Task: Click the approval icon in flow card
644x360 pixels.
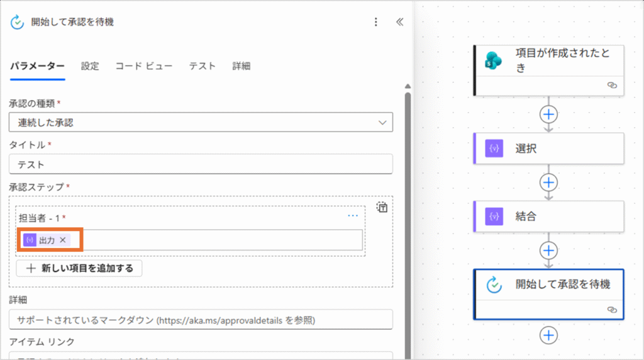Action: (x=495, y=285)
